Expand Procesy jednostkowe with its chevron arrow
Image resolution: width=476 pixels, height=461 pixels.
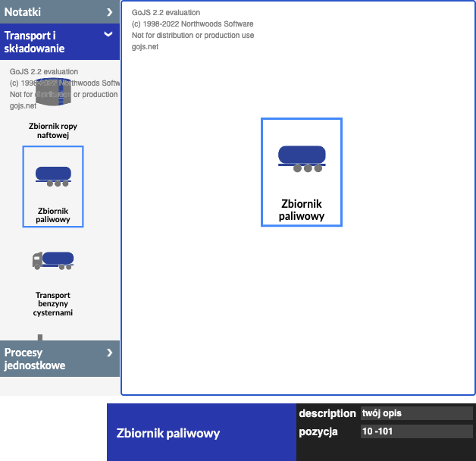(x=110, y=353)
